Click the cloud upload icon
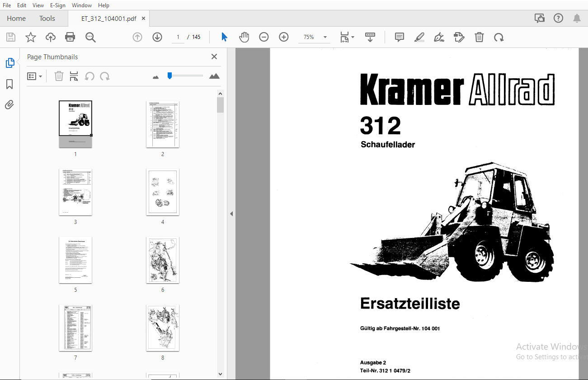Screen dimensions: 588x380 (51, 37)
